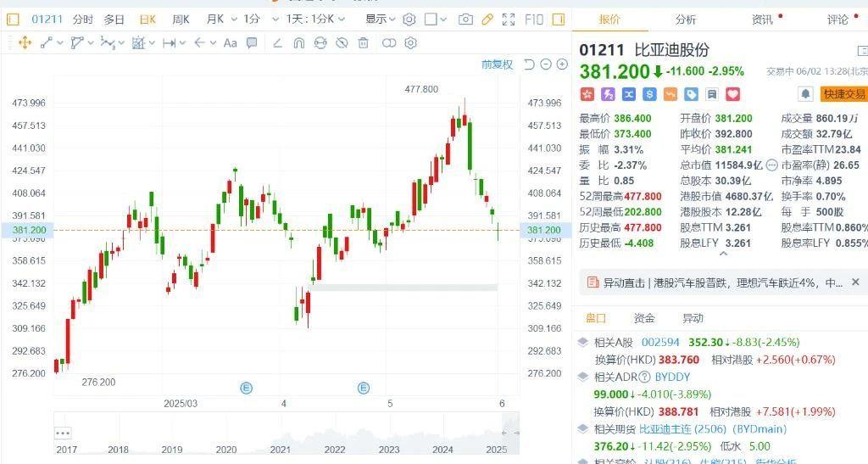
Task: Open the 资金 tab
Action: pos(644,318)
